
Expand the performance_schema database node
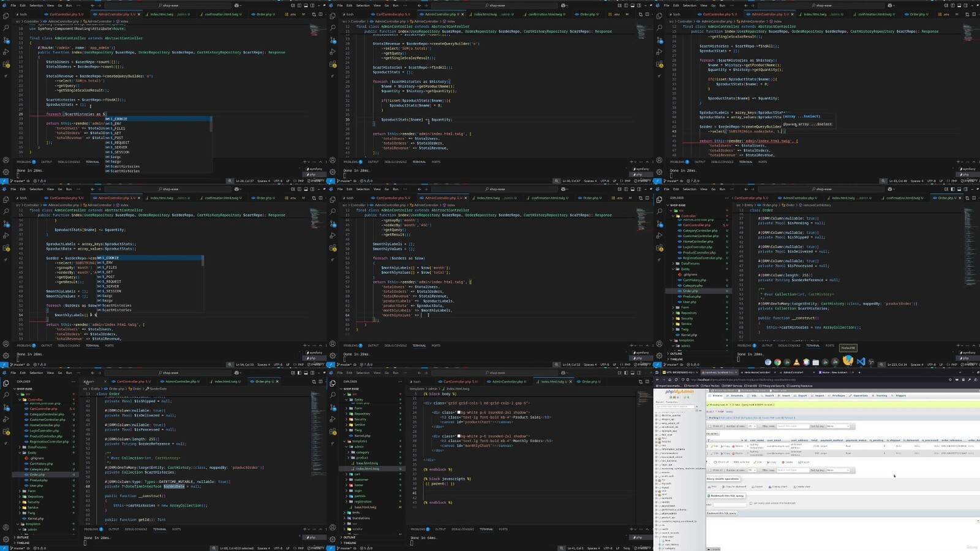[657, 509]
